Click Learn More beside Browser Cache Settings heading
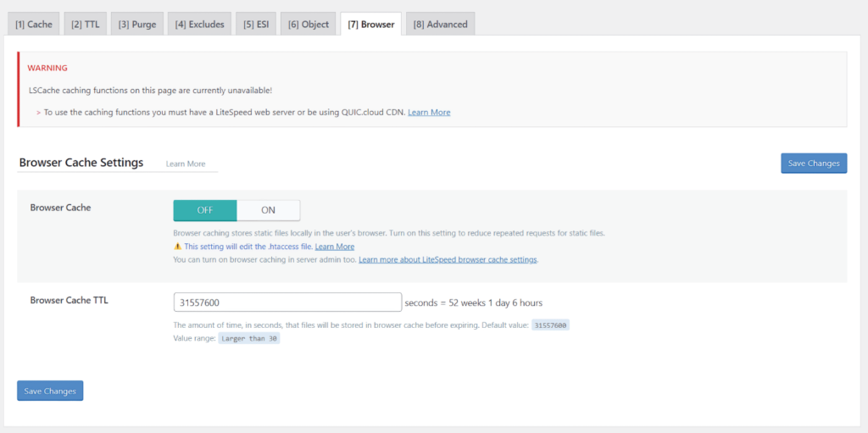Image resolution: width=868 pixels, height=433 pixels. pos(186,164)
